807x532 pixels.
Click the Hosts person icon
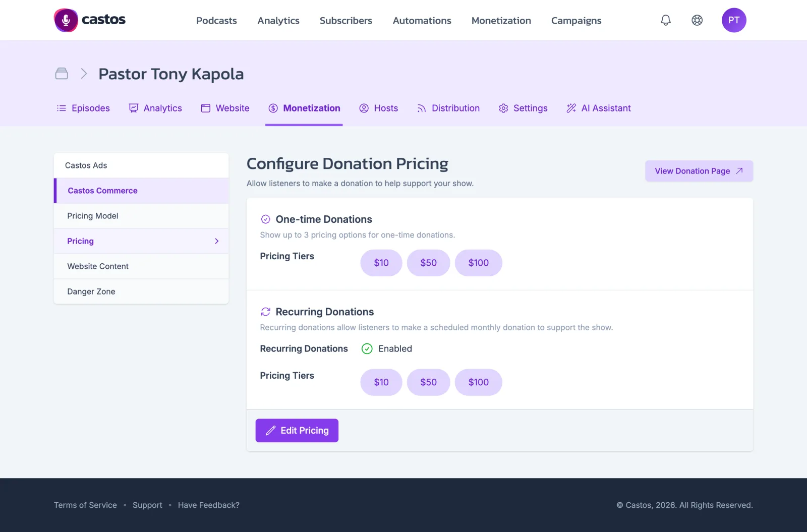pyautogui.click(x=364, y=108)
